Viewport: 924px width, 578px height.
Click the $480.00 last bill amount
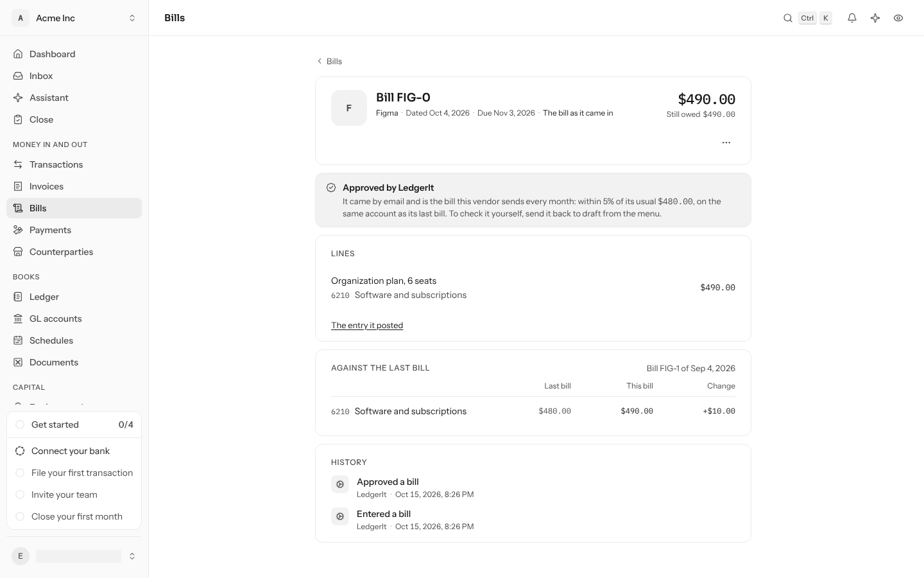(x=554, y=411)
